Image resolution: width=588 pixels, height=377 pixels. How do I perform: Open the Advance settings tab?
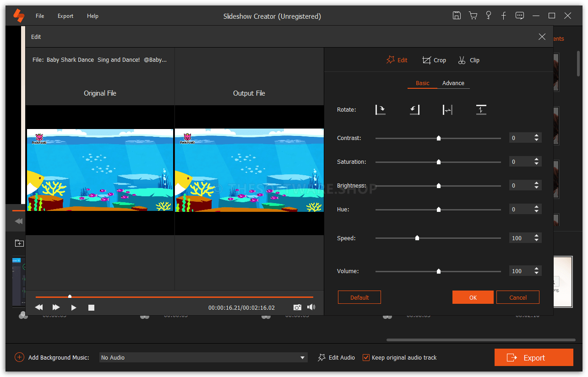[x=453, y=83]
